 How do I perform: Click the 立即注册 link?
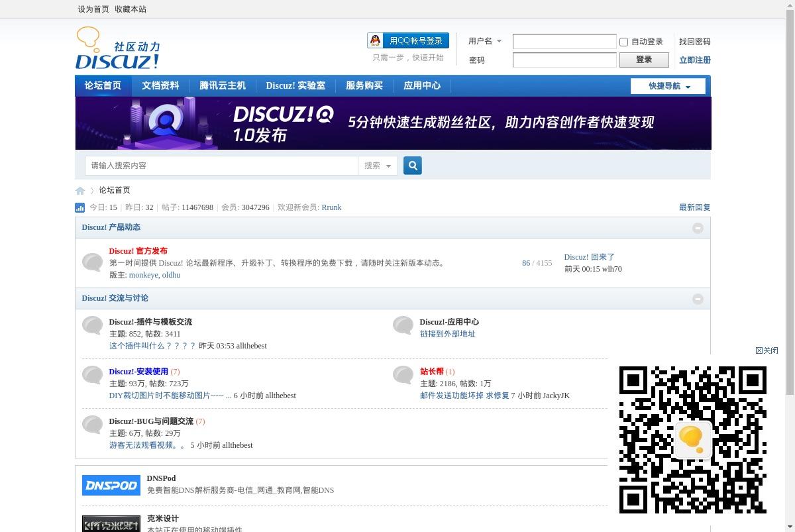click(x=695, y=60)
